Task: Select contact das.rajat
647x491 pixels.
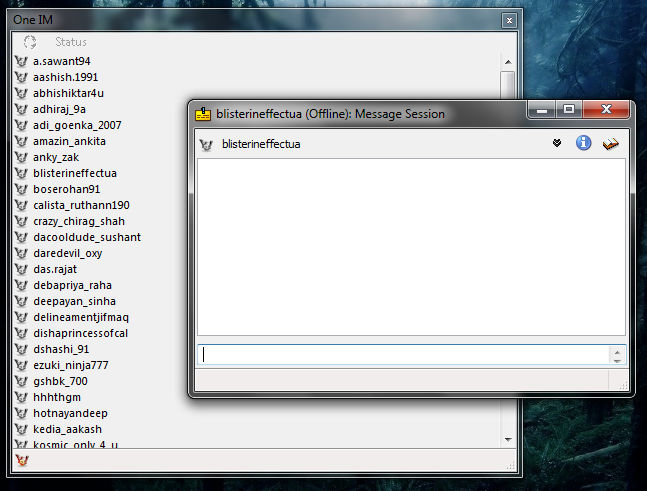Action: 55,269
